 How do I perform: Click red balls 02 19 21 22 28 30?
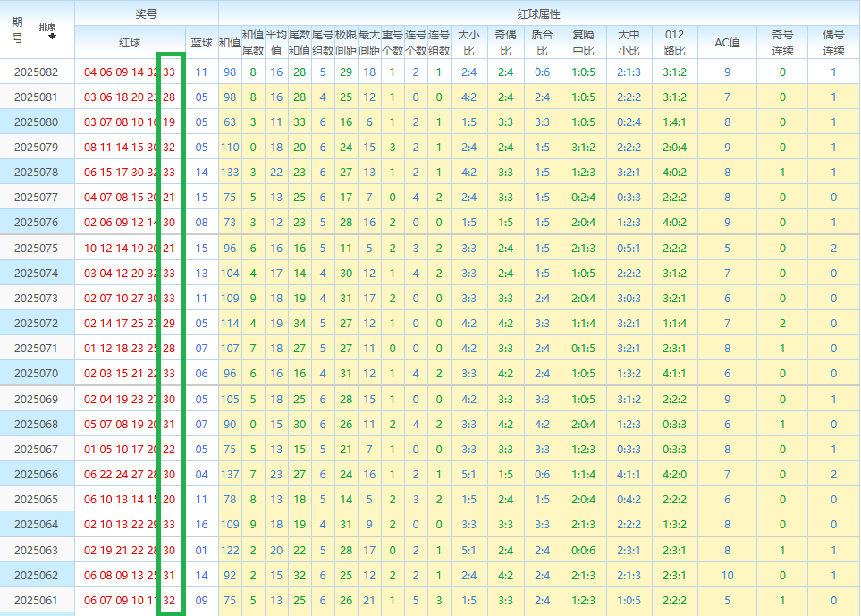pos(130,550)
